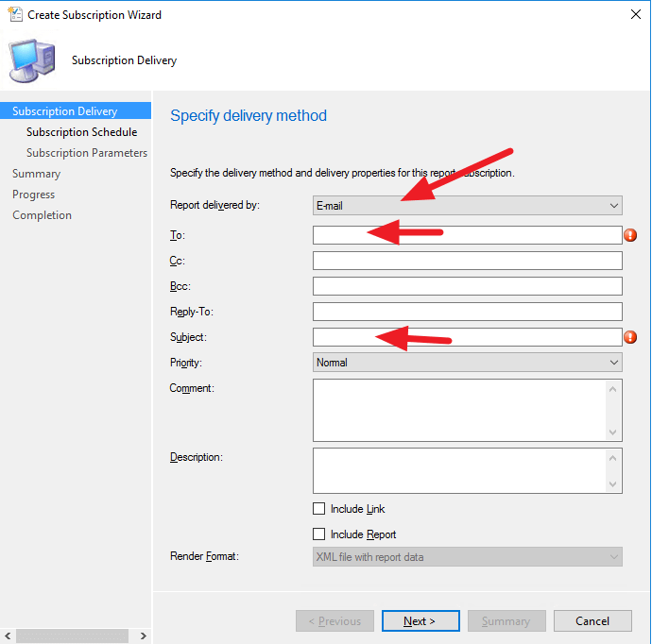Click into the To email field

click(x=467, y=235)
